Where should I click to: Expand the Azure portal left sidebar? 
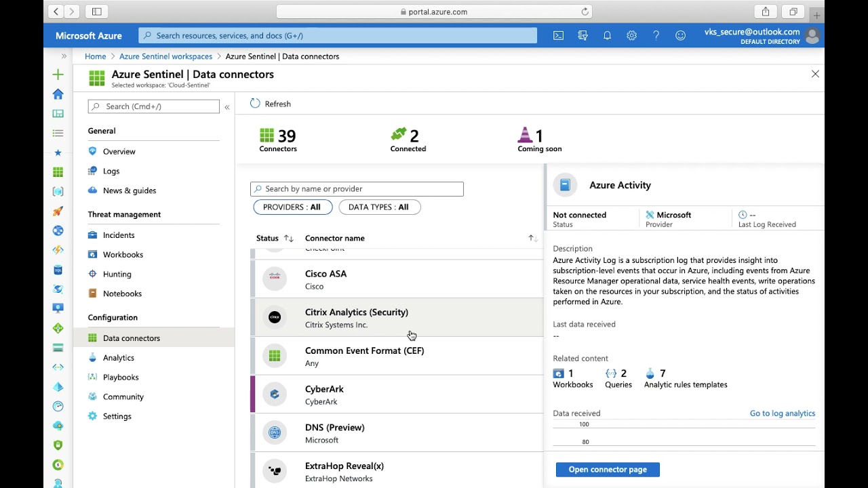click(64, 56)
